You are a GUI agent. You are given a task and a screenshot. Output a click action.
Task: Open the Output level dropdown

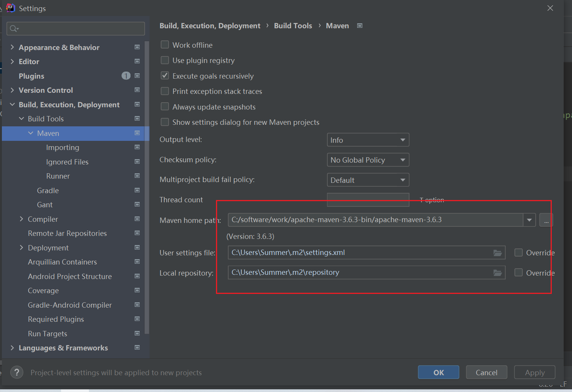(368, 140)
